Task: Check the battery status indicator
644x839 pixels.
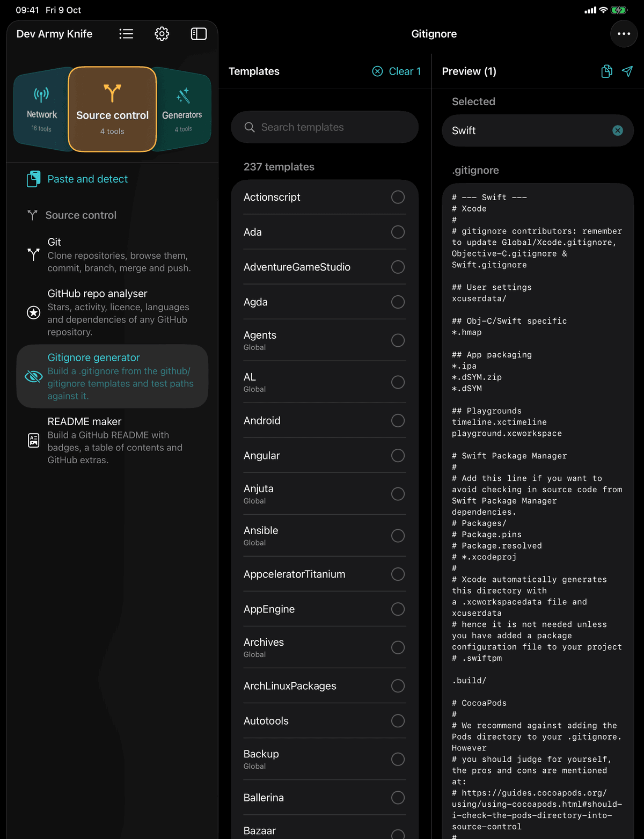Action: point(619,10)
